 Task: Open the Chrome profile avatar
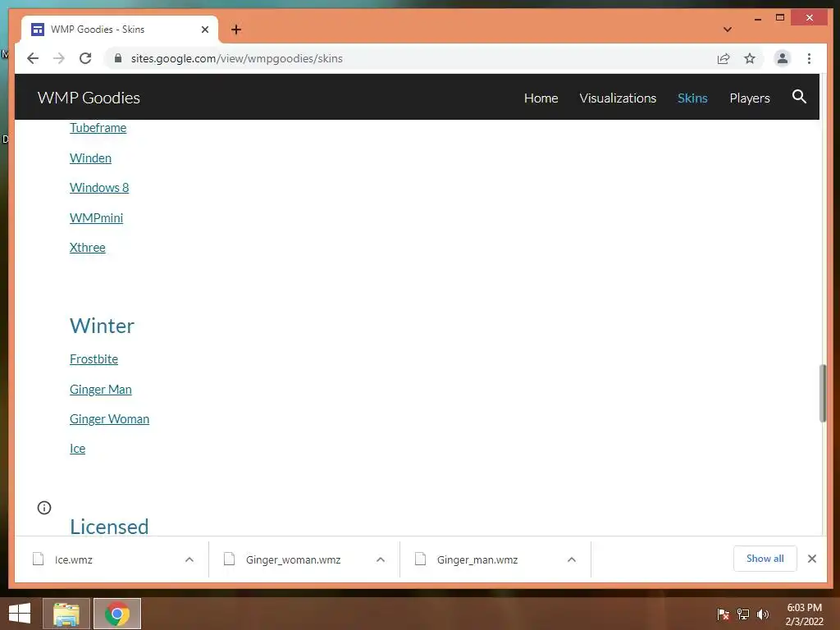(x=782, y=58)
